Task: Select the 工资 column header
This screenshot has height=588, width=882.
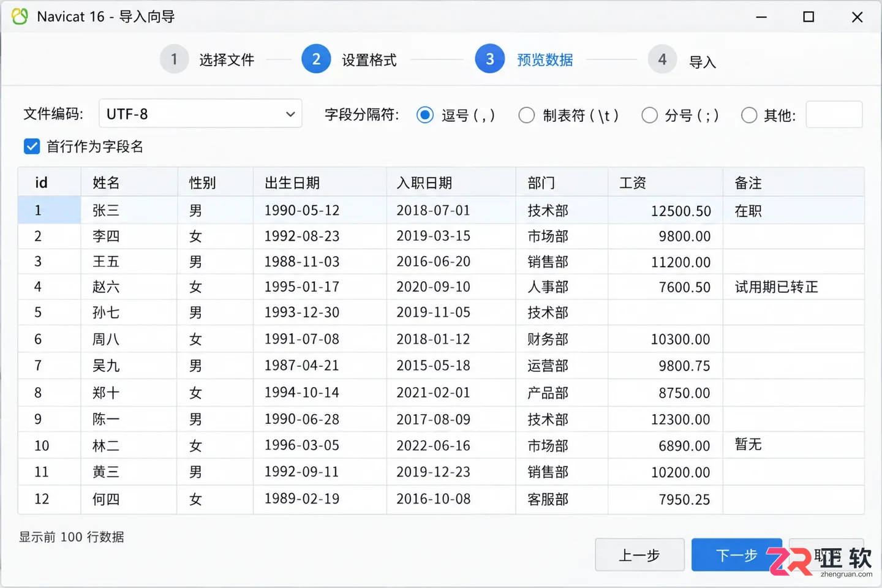Action: coord(665,183)
